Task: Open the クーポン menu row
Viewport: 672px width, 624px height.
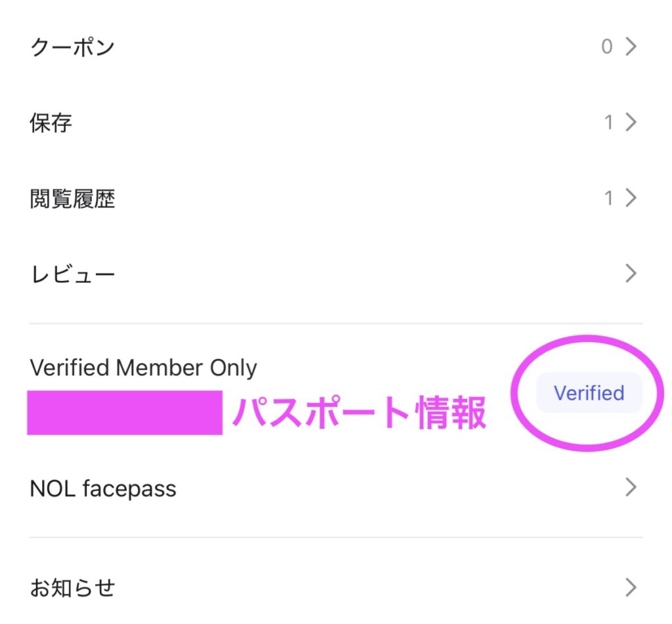Action: [73, 47]
